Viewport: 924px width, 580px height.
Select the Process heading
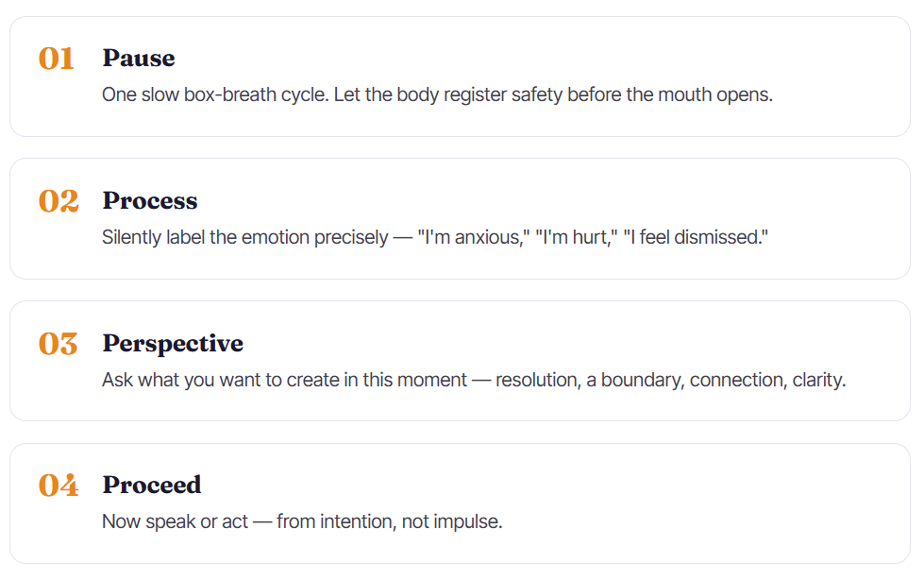pyautogui.click(x=150, y=200)
